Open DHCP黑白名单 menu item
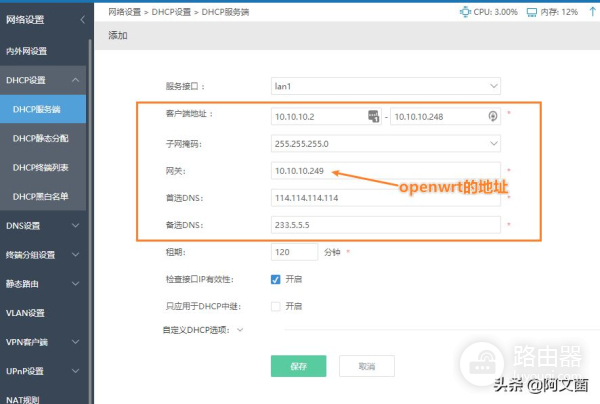Screen dimensions: 600x404 (x=43, y=196)
